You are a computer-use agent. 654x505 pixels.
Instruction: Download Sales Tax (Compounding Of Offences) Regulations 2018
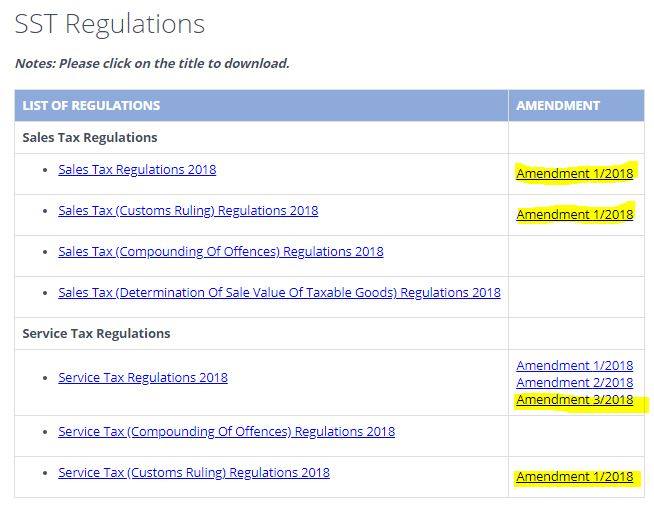click(221, 251)
